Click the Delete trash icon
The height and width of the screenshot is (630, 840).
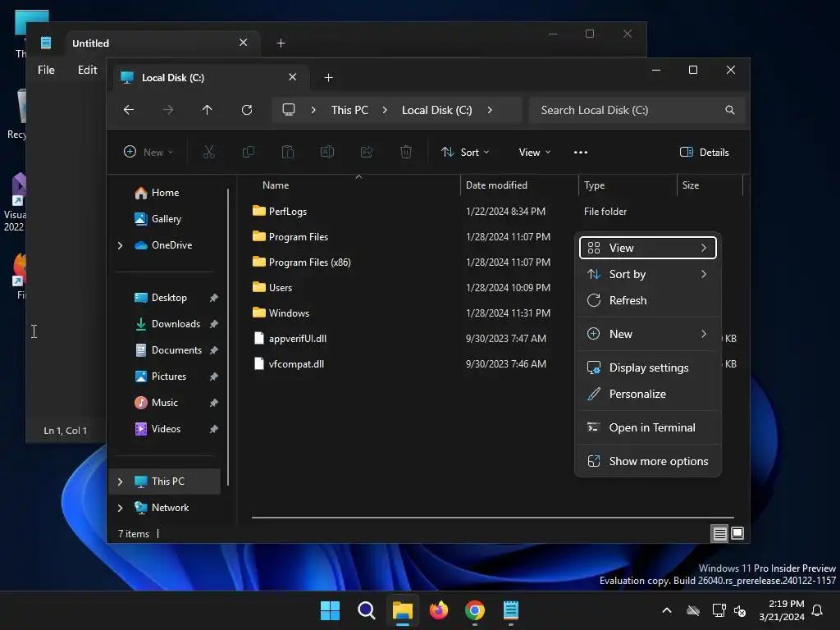(x=406, y=152)
